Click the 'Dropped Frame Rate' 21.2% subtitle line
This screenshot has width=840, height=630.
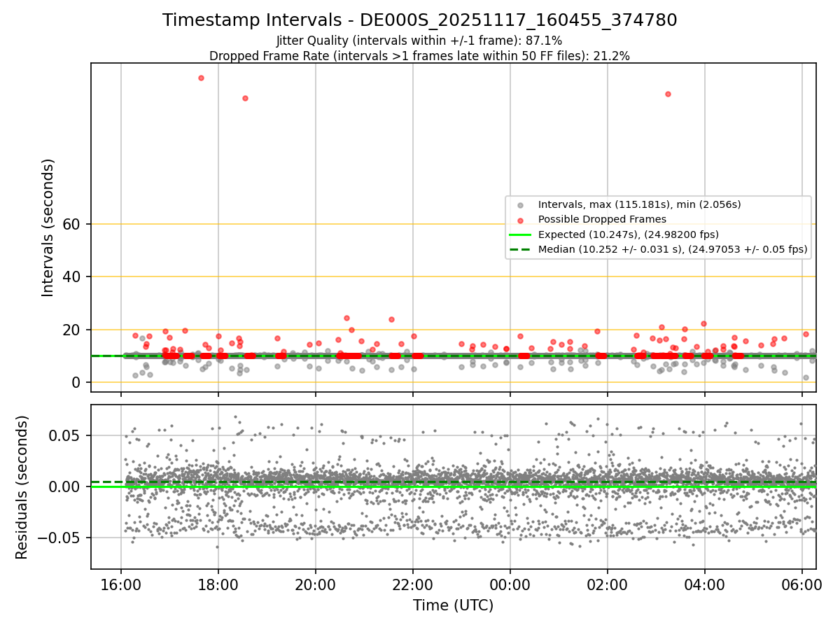(419, 56)
